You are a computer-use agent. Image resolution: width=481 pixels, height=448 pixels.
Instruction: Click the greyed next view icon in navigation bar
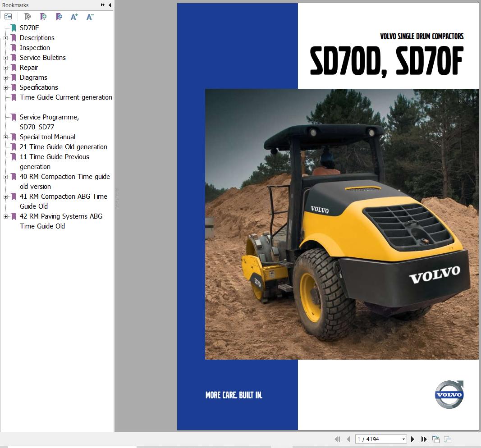448,439
